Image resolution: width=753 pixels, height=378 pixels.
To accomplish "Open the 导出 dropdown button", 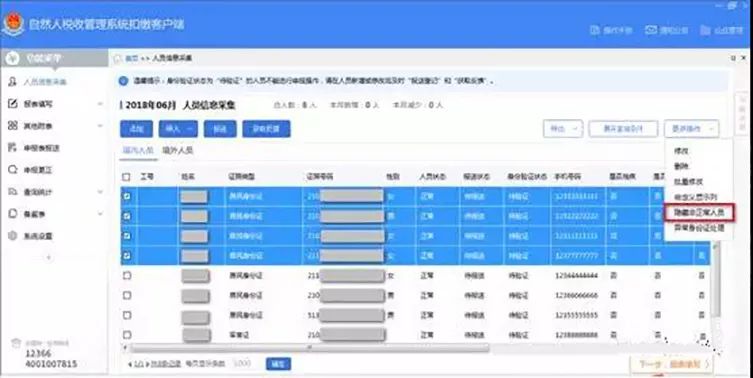I will pos(563,129).
